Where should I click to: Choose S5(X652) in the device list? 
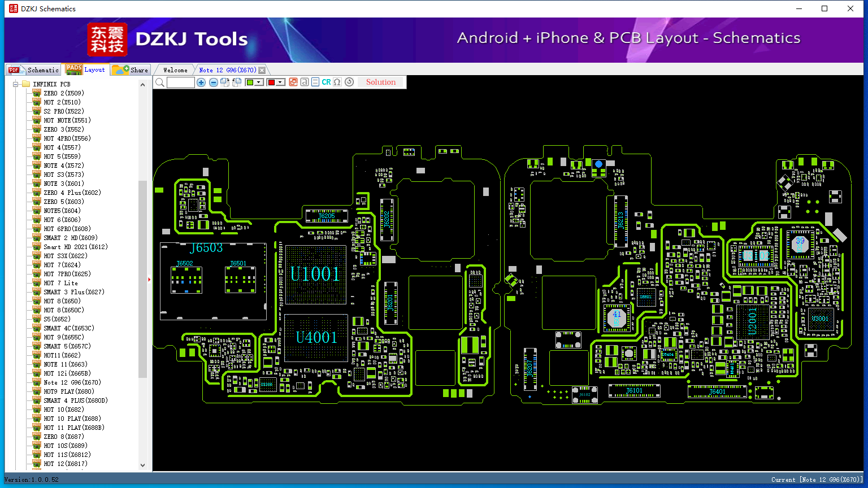coord(57,319)
